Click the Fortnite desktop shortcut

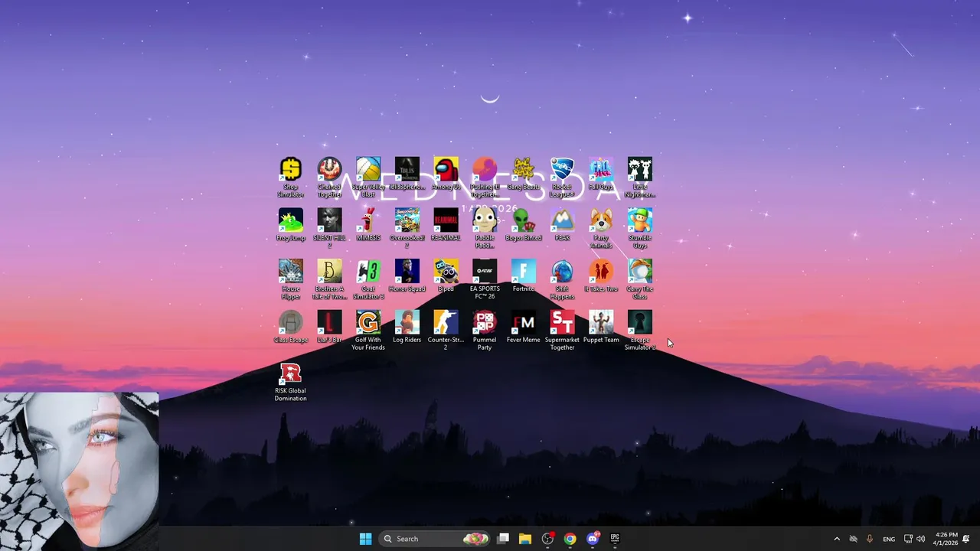pyautogui.click(x=524, y=272)
